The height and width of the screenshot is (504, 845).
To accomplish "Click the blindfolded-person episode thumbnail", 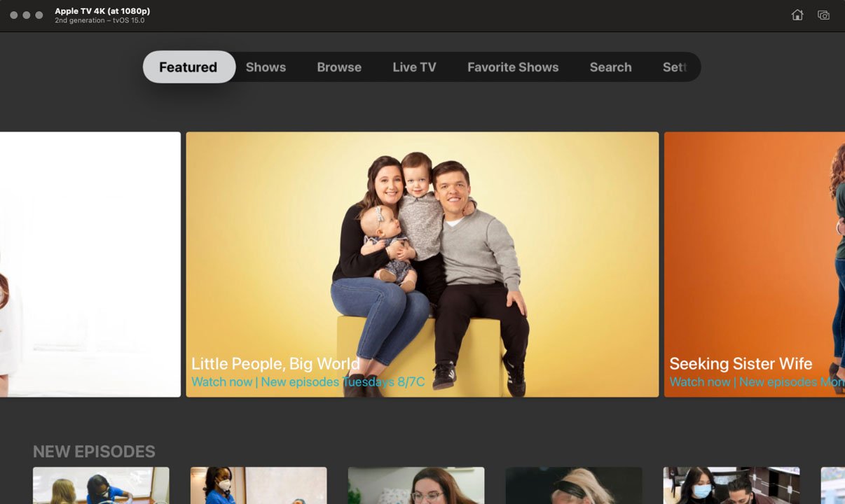I will [x=574, y=485].
